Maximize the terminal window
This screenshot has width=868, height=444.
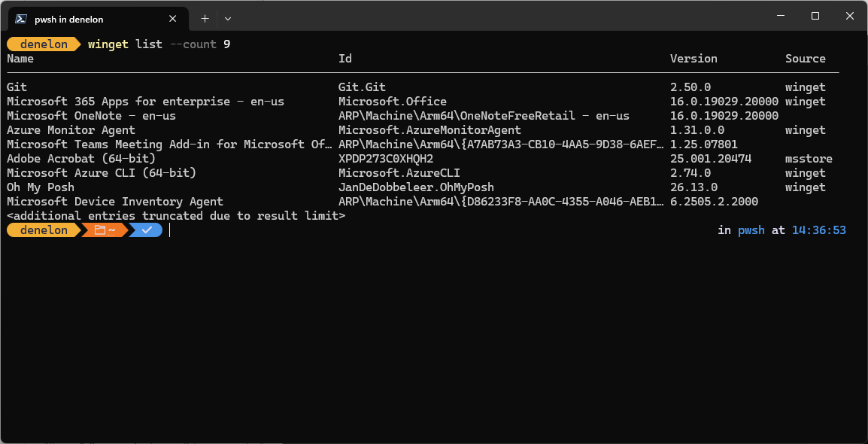(815, 16)
